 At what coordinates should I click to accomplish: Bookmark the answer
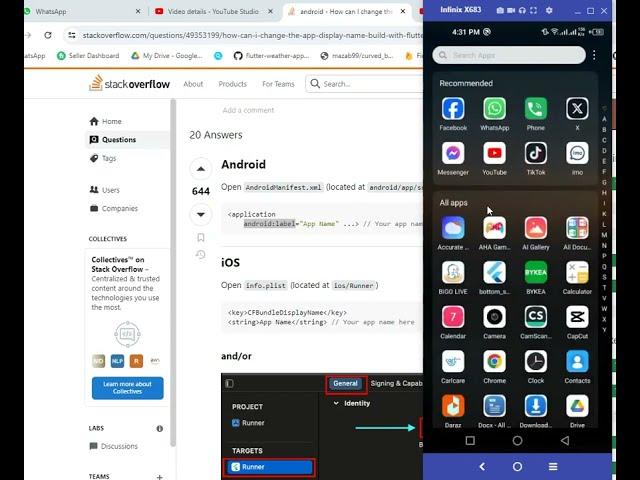coord(200,238)
